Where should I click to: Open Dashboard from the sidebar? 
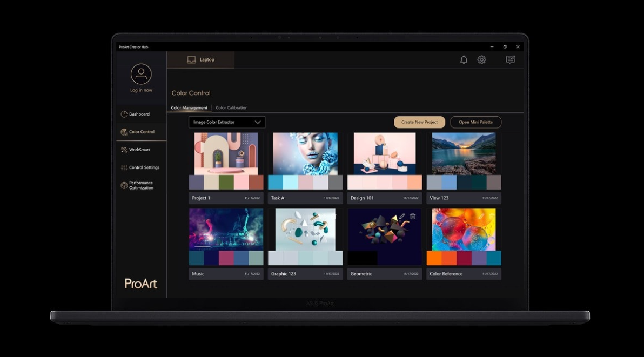[139, 114]
